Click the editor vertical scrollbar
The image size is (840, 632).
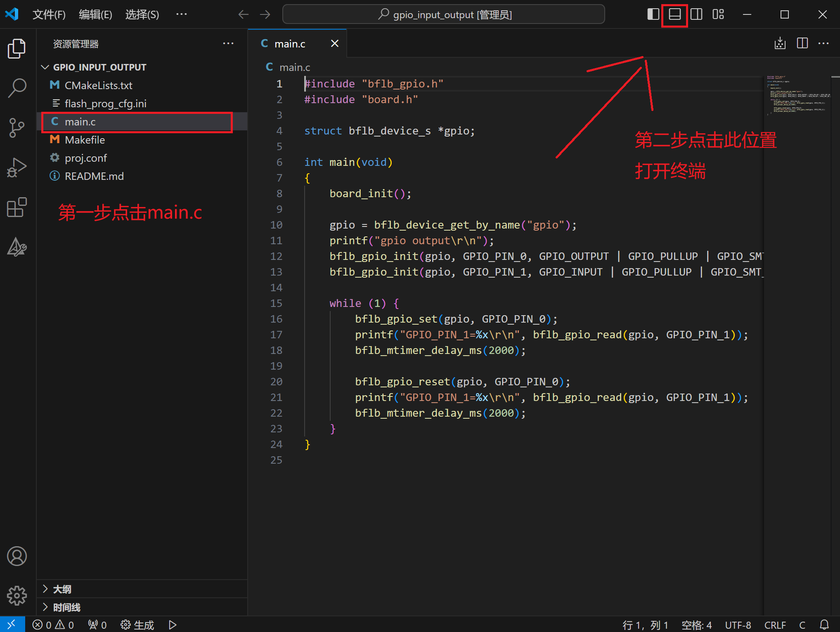[835, 346]
